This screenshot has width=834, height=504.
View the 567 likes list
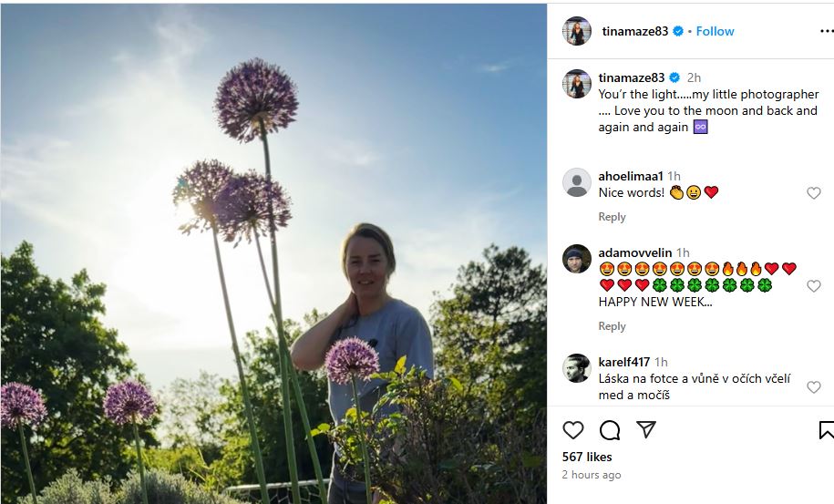[x=587, y=457]
